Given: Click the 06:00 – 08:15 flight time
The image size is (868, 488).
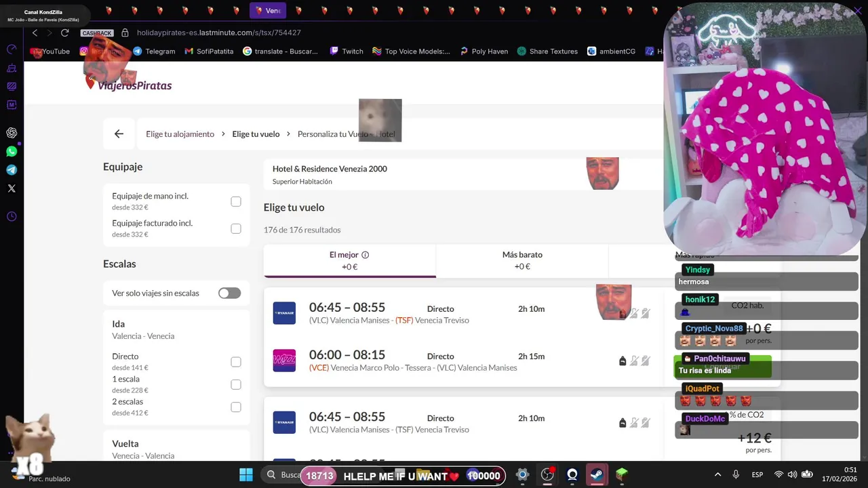Looking at the screenshot, I should pos(347,354).
